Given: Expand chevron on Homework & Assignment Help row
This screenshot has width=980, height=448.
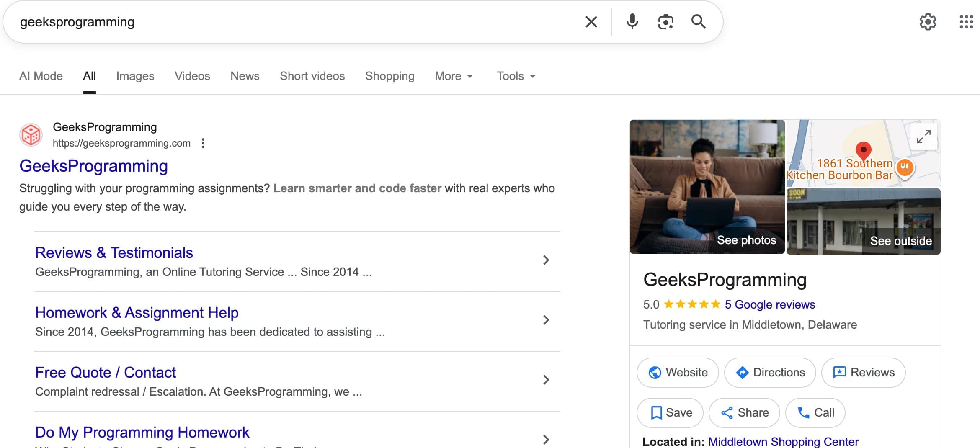Looking at the screenshot, I should [546, 320].
